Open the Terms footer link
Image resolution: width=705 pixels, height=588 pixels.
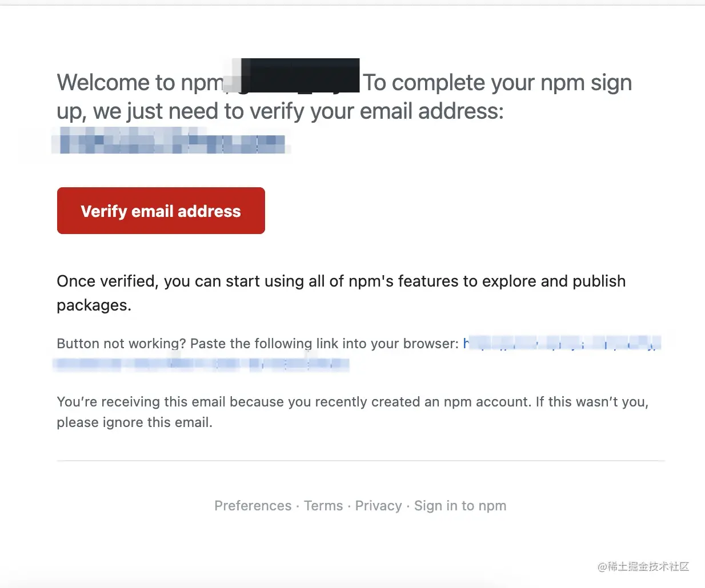tap(323, 506)
